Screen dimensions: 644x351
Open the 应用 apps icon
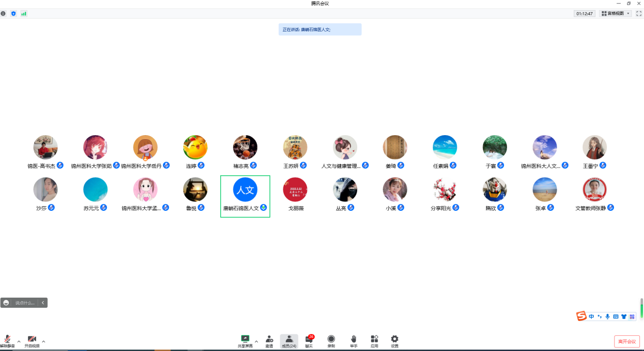click(374, 341)
